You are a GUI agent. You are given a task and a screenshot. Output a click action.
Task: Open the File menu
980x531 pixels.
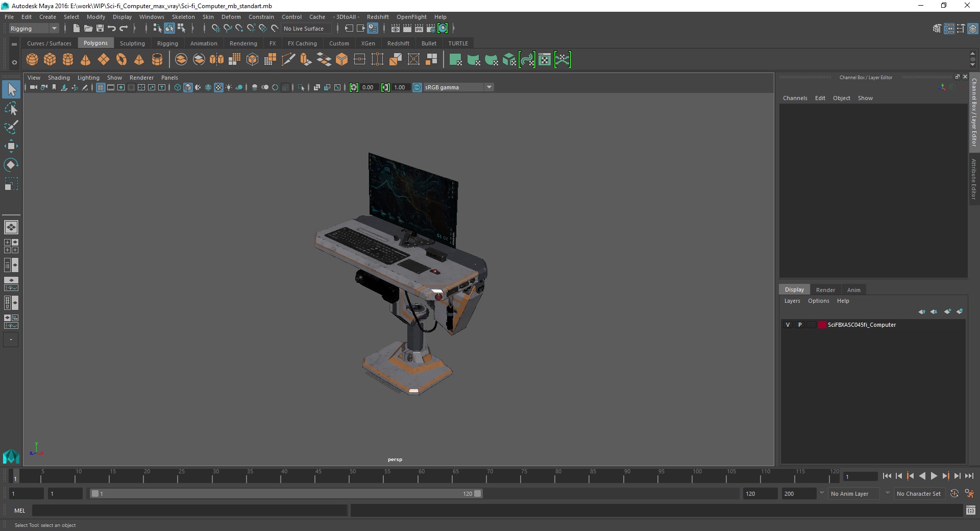[9, 17]
